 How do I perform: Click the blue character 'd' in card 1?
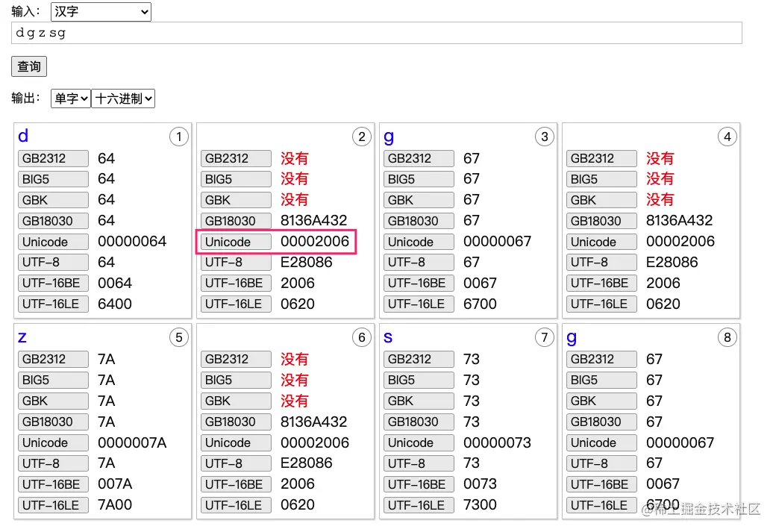[x=23, y=136]
